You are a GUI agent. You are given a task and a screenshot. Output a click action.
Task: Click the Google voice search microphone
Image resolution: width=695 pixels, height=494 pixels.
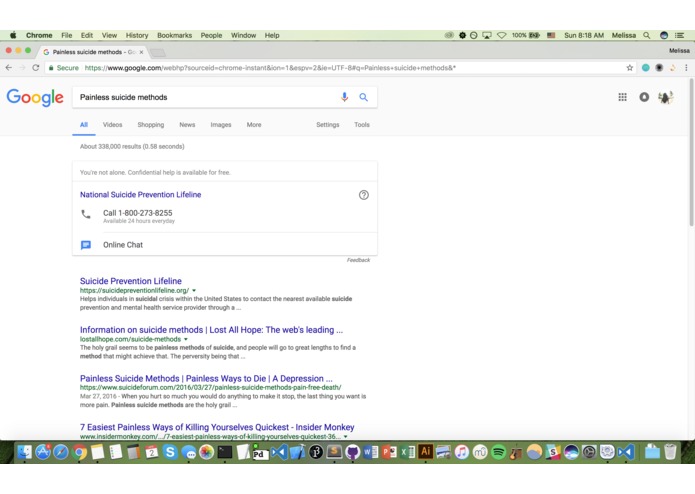click(x=344, y=97)
